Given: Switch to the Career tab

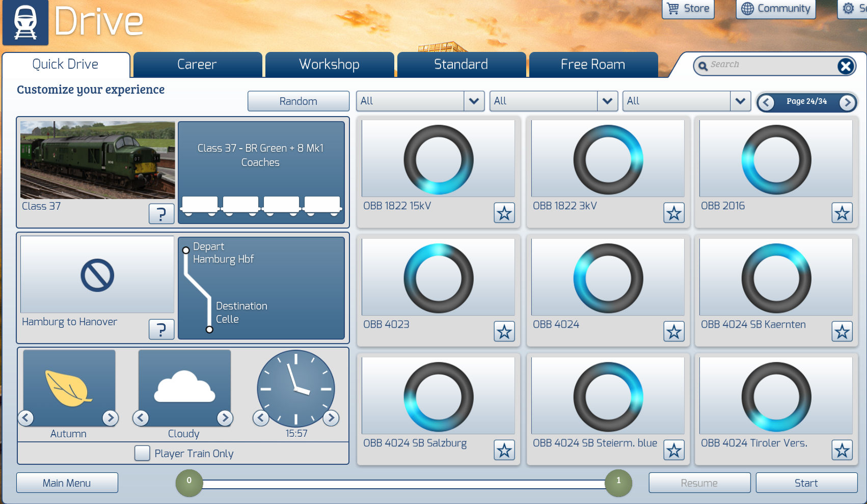Looking at the screenshot, I should tap(197, 64).
